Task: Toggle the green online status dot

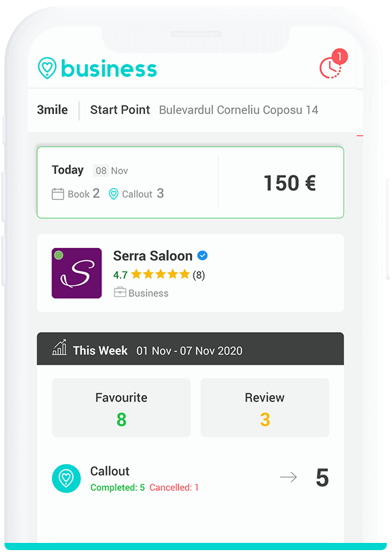Action: pos(59,255)
